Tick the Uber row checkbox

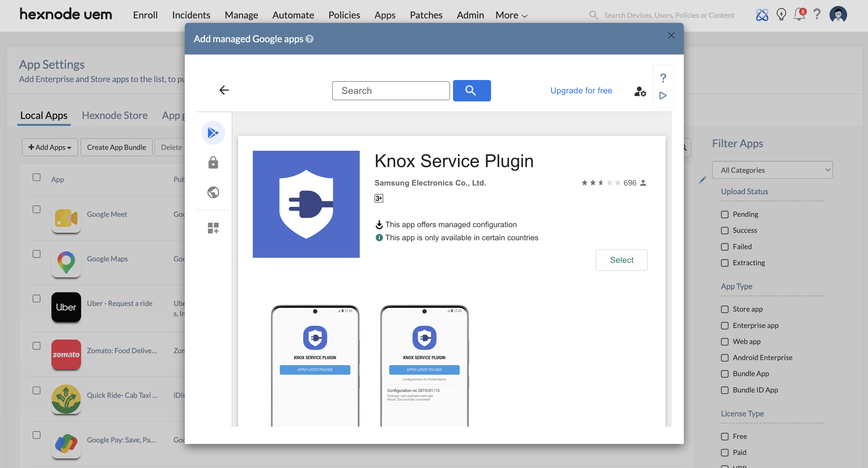pos(37,299)
